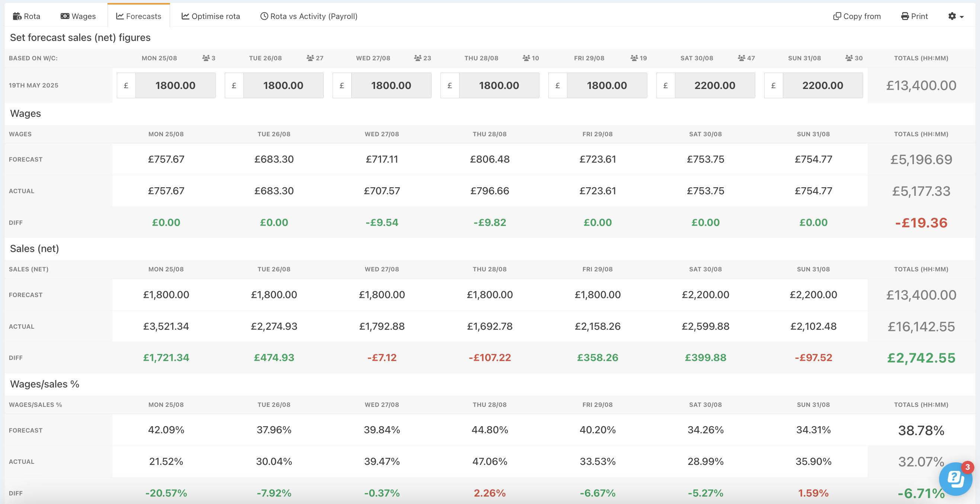This screenshot has width=980, height=504.
Task: Click Friday forecast sales input field
Action: click(x=607, y=85)
